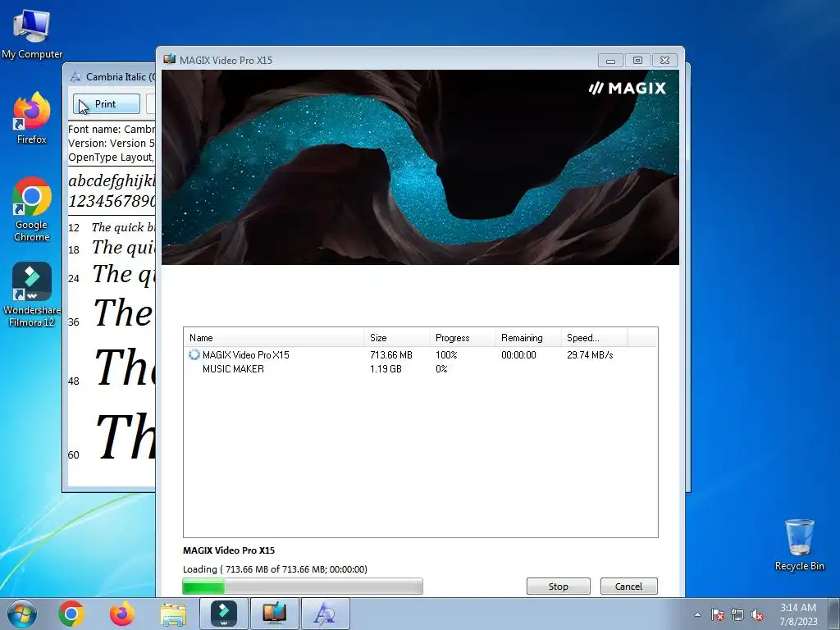Click the 0% progress of MUSIC MAKER

coord(441,368)
